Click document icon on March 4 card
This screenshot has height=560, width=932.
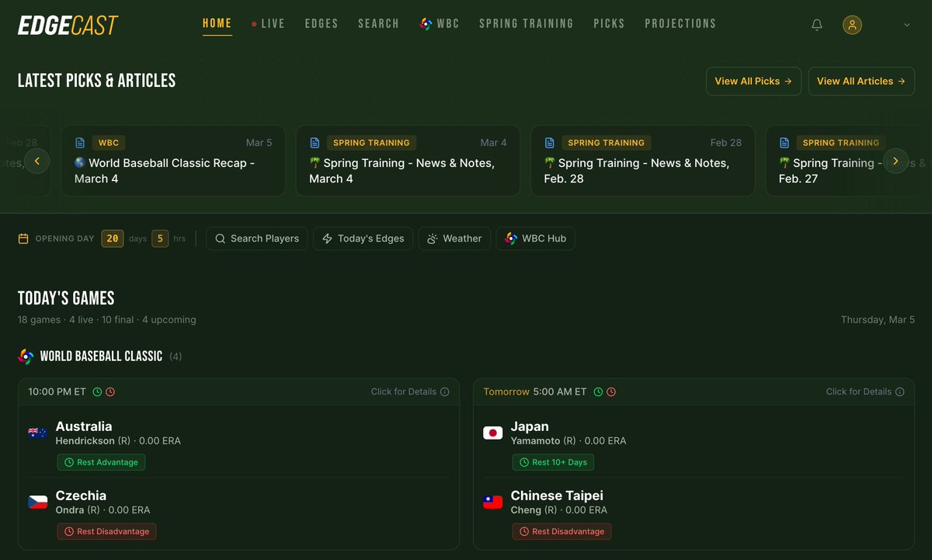click(315, 143)
